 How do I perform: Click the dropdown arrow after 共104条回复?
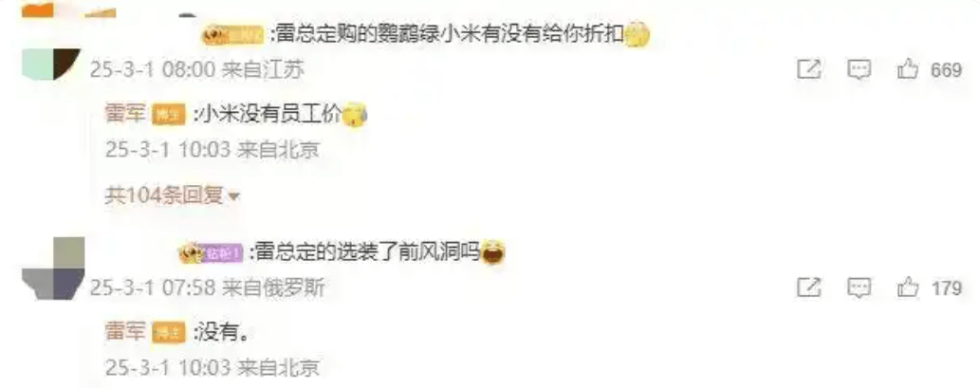pos(234,197)
